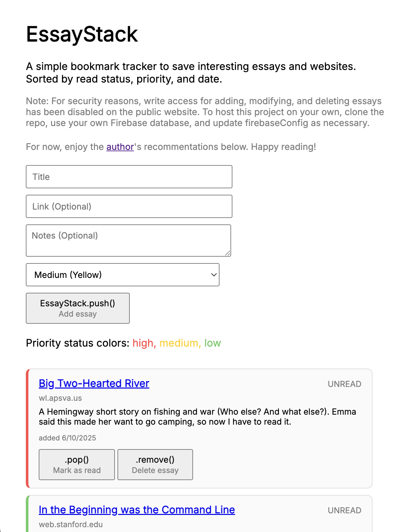Click the EssayStack page heading
Viewport: 408px width, 532px height.
82,34
